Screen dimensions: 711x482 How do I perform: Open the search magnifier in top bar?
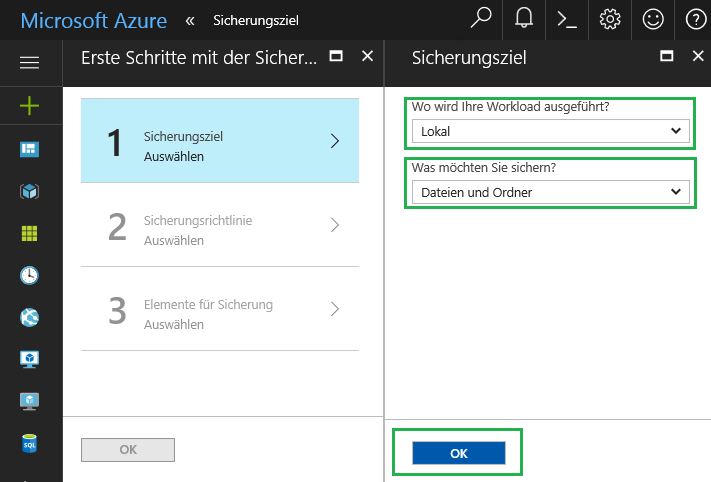pyautogui.click(x=481, y=19)
